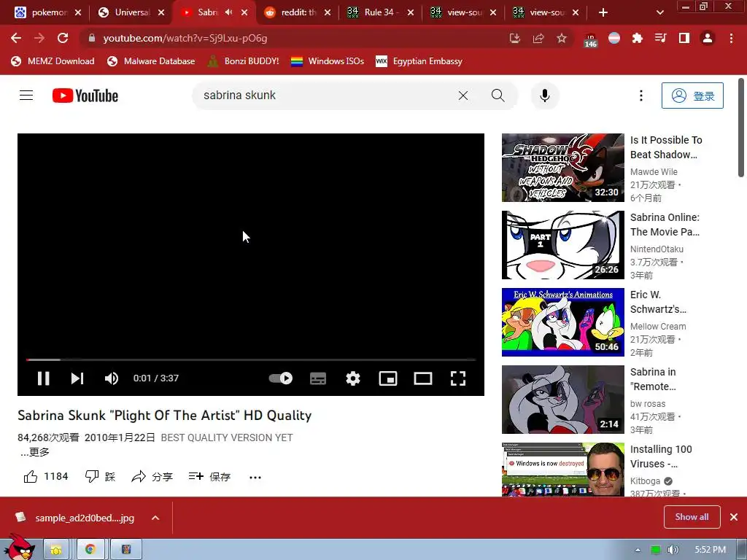Viewport: 747px width, 560px height.
Task: Start voice search with microphone
Action: (545, 96)
